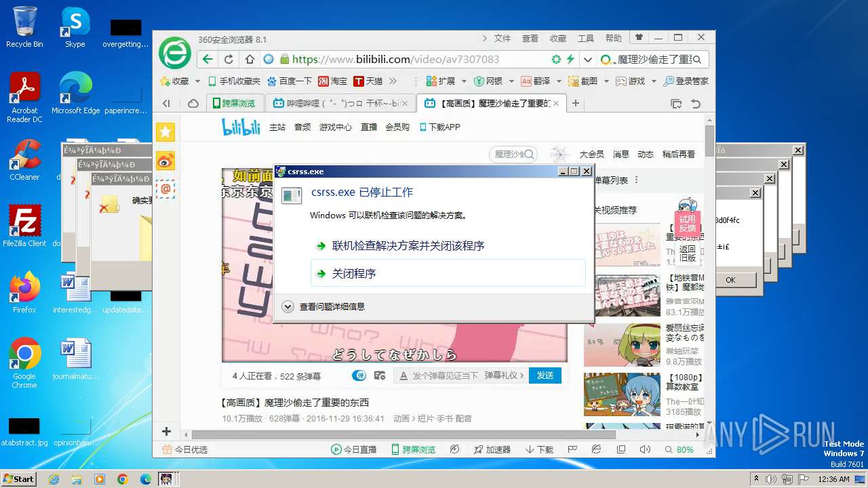
Task: Click danmaku input field 发个弹幕见证当下
Action: tap(445, 375)
